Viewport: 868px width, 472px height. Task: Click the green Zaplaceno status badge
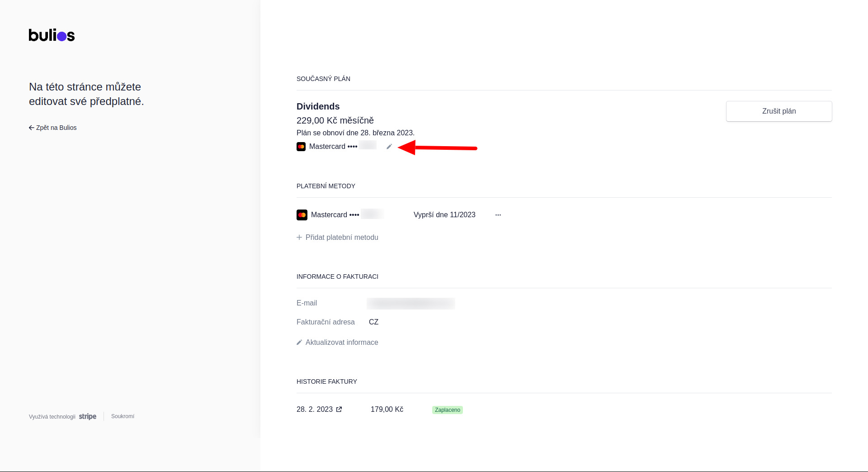click(x=447, y=410)
